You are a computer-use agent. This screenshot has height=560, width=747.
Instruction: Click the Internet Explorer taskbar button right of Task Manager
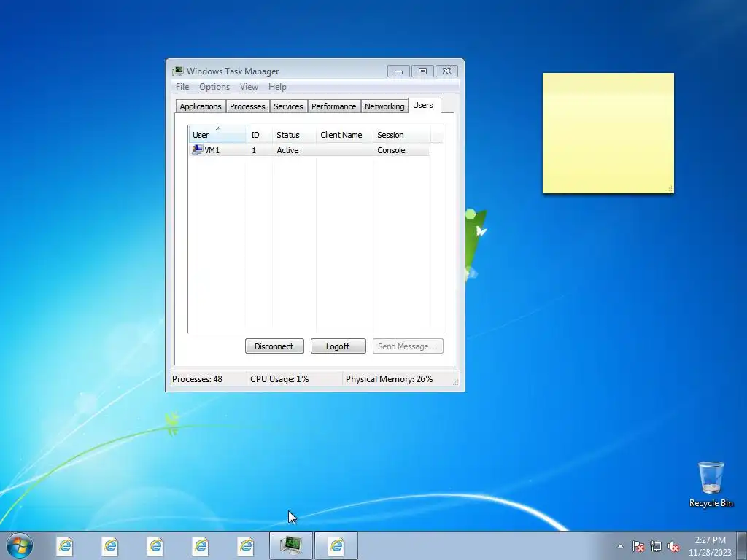(336, 545)
